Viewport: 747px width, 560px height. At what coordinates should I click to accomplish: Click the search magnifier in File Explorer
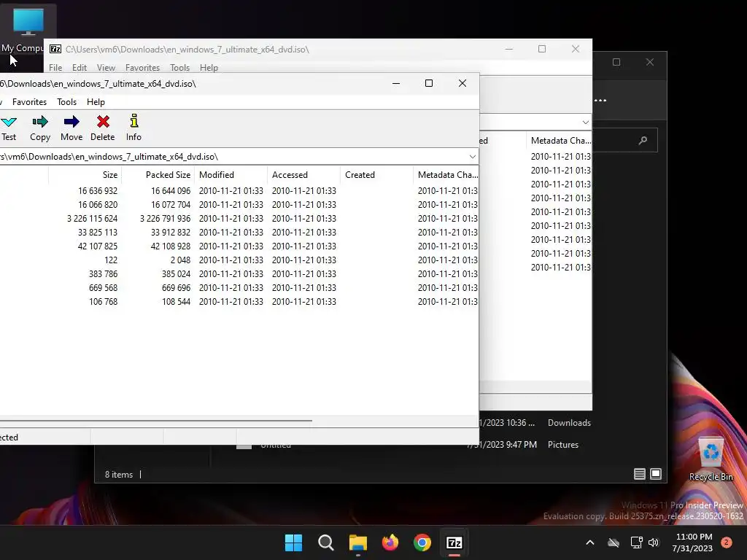point(643,140)
